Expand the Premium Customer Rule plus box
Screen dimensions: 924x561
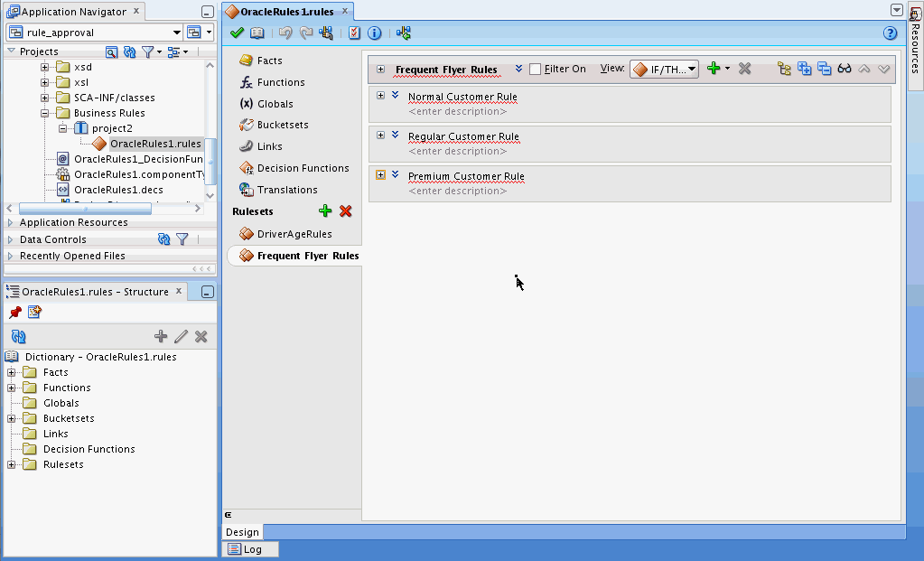pos(380,175)
